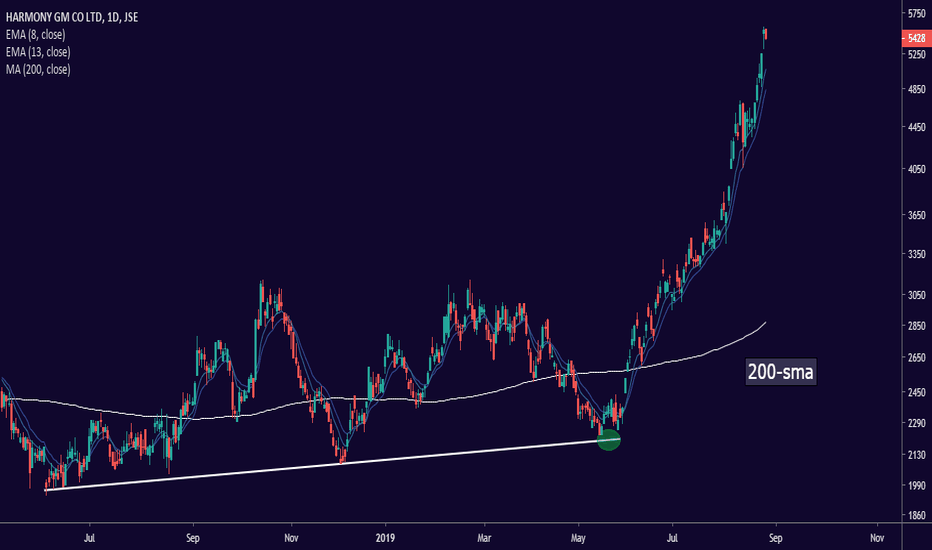This screenshot has width=932, height=550.
Task: Click the 5750 price axis label
Action: [917, 13]
